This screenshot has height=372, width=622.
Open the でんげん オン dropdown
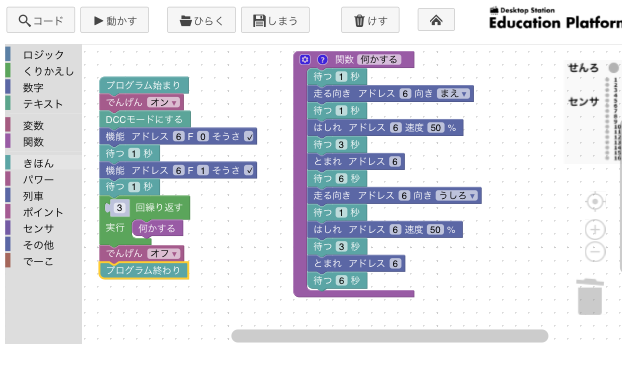pos(163,102)
